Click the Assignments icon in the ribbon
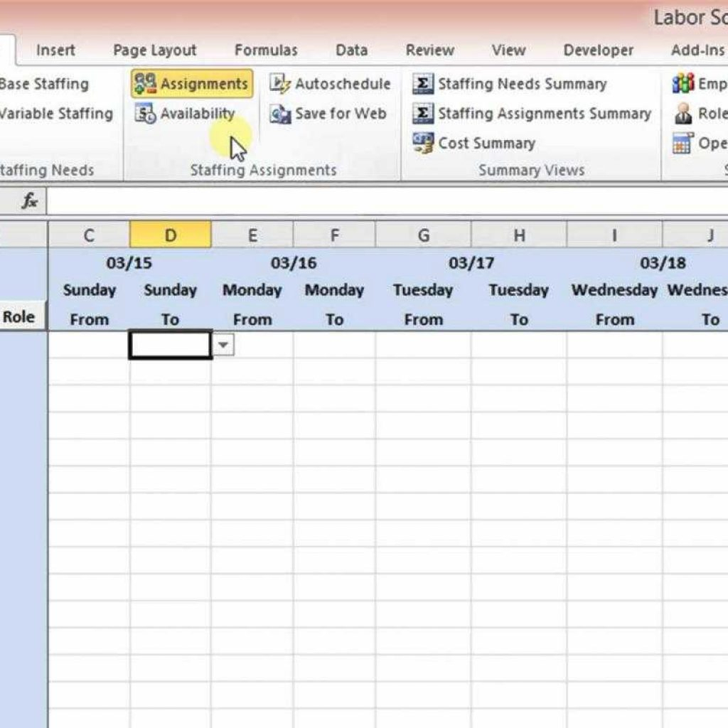The width and height of the screenshot is (728, 728). 145,84
